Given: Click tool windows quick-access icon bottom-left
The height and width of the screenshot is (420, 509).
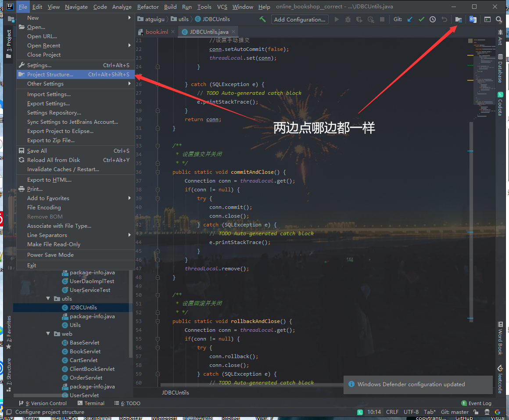Looking at the screenshot, I should point(9,412).
